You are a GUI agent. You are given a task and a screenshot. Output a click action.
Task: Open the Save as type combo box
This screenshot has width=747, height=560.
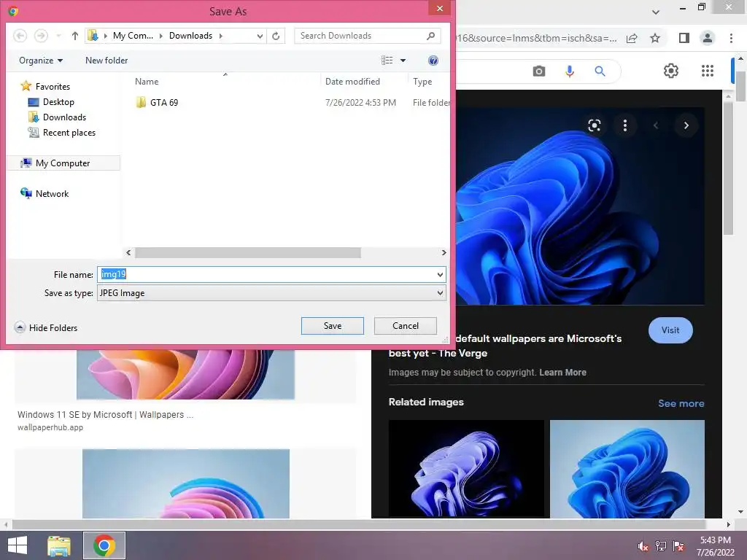271,293
